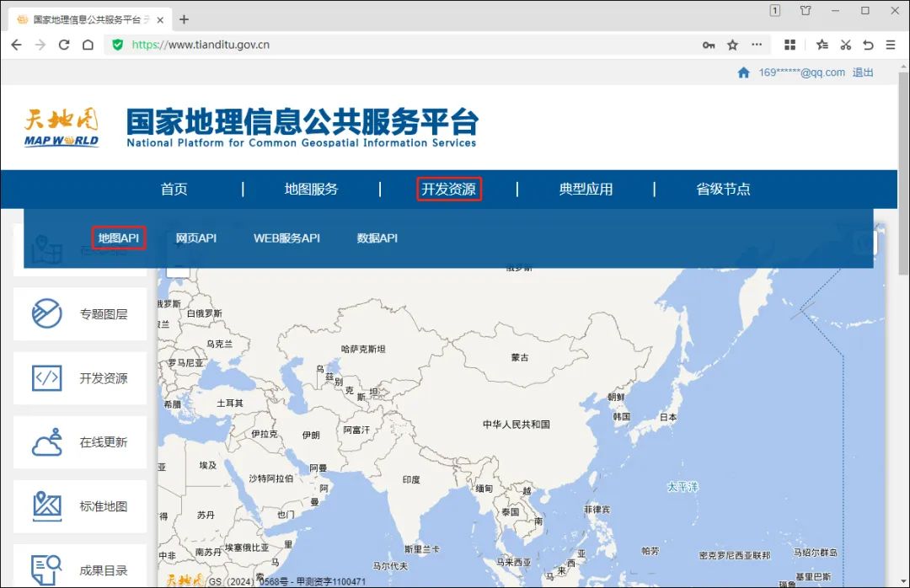
Task: Open the 在线更新 sidebar card text
Action: [104, 442]
